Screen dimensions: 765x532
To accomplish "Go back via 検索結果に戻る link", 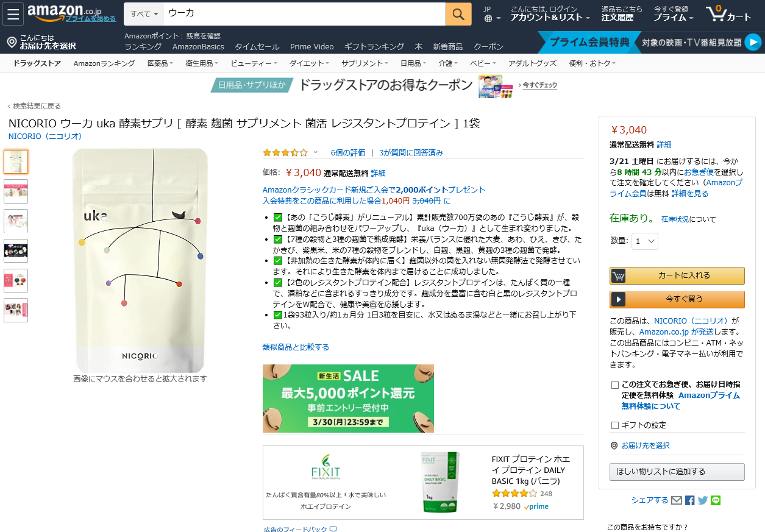I will click(37, 106).
